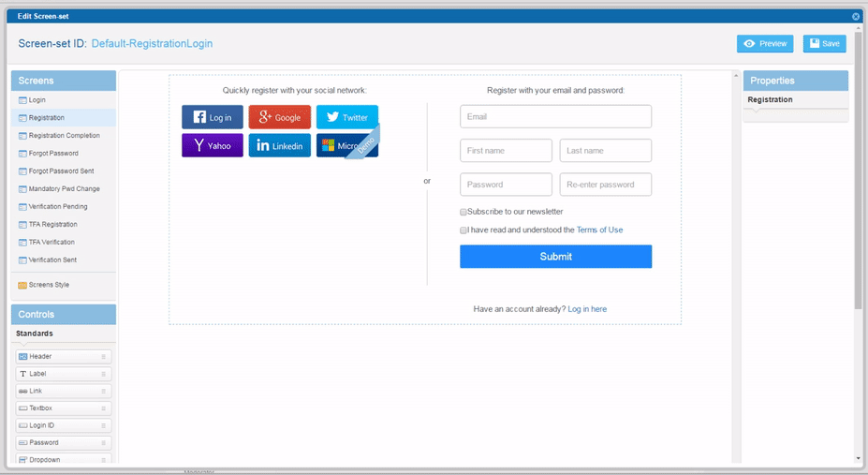Close the Edit Screen-set dialog

(x=855, y=16)
